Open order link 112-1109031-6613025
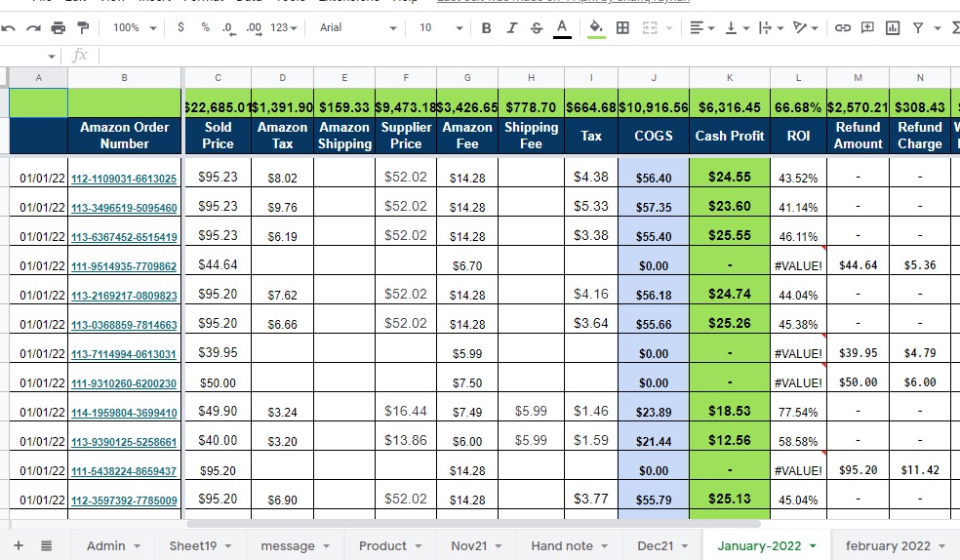This screenshot has width=960, height=560. [x=124, y=179]
